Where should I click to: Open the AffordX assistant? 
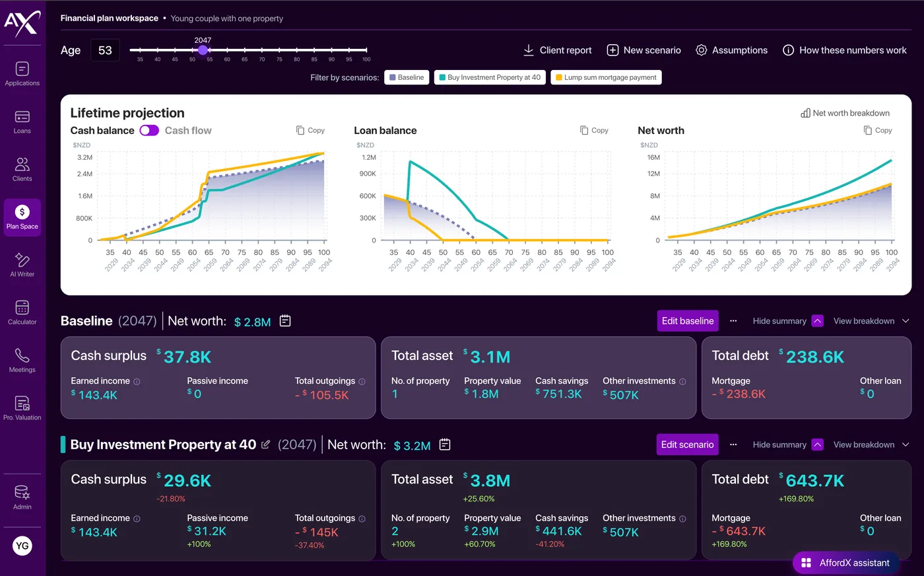click(846, 563)
